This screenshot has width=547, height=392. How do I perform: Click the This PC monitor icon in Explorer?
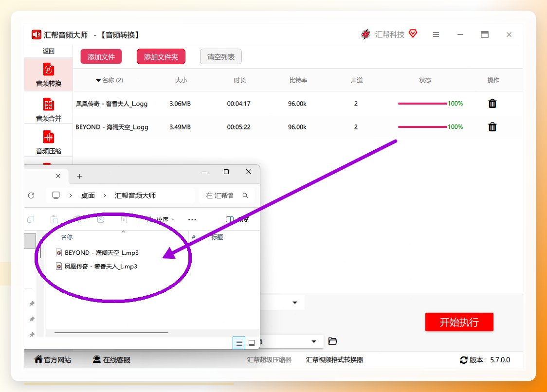point(56,196)
